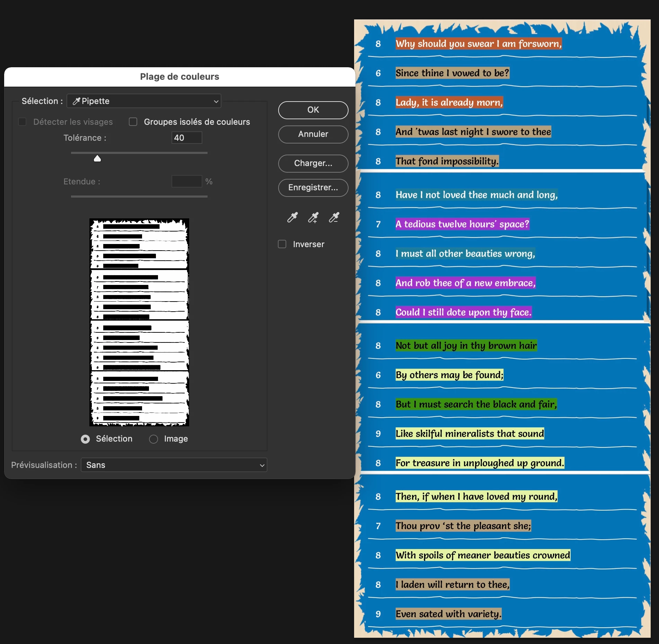This screenshot has width=659, height=644.
Task: Click the green line "Not but all joy in thy brown hair"
Action: click(x=466, y=346)
